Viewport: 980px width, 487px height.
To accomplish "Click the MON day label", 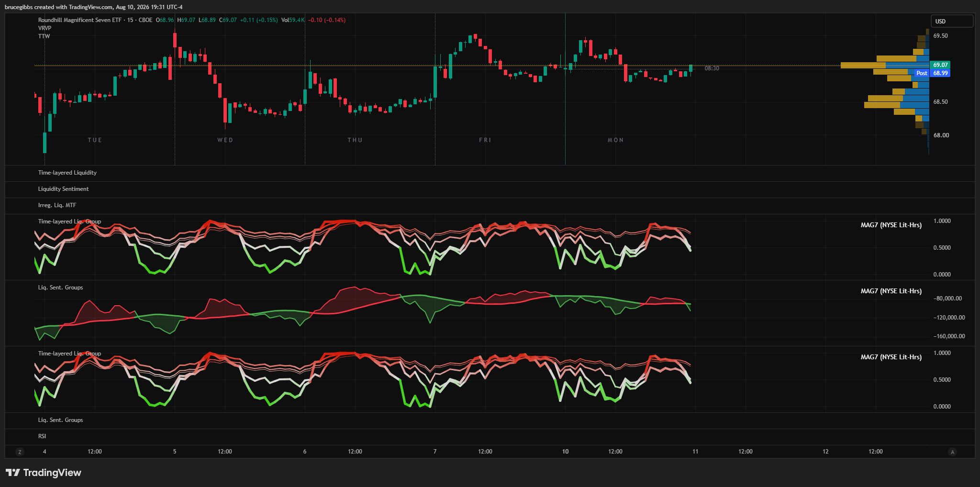I will 616,140.
